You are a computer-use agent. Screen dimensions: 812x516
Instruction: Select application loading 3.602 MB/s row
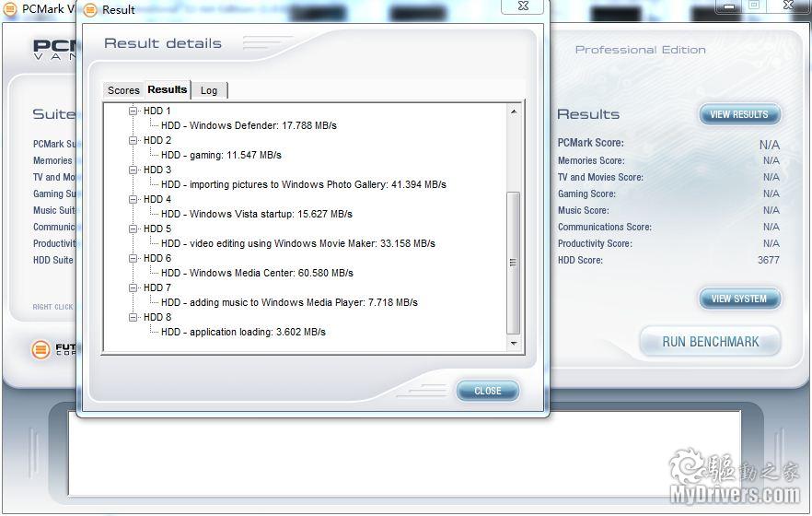point(243,332)
